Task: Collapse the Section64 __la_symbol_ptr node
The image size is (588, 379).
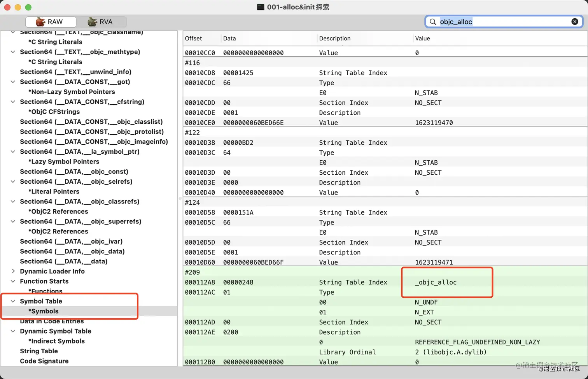Action: click(x=13, y=151)
